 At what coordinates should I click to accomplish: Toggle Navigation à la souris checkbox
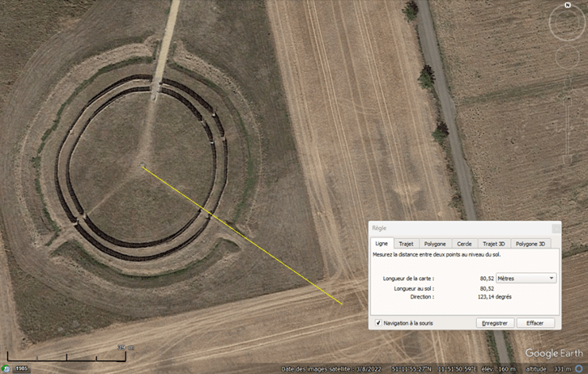click(x=379, y=323)
